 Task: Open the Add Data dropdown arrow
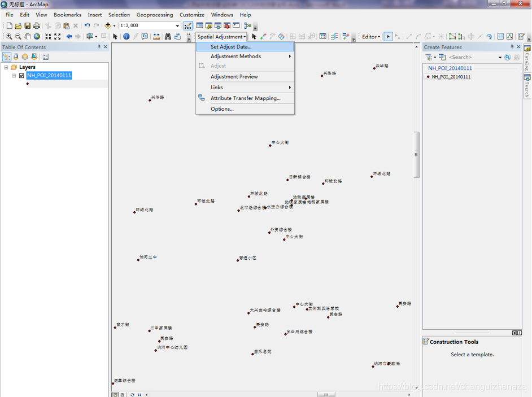[x=114, y=25]
